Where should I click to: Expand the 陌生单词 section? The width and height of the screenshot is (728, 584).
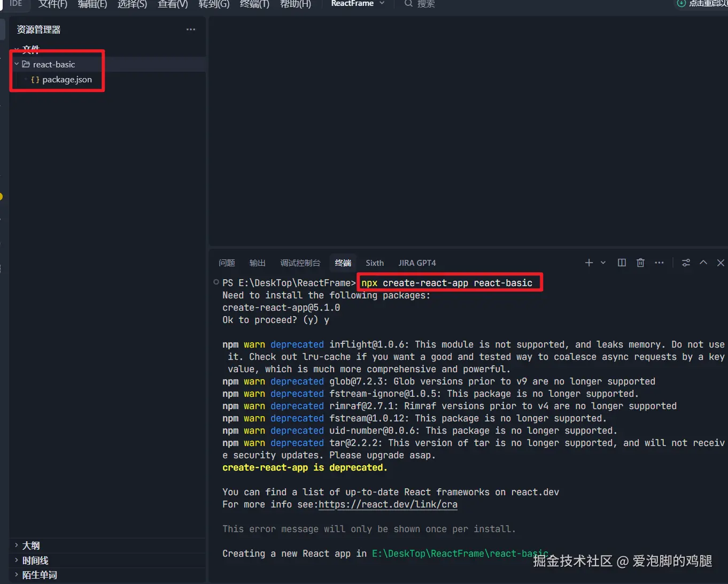108,575
